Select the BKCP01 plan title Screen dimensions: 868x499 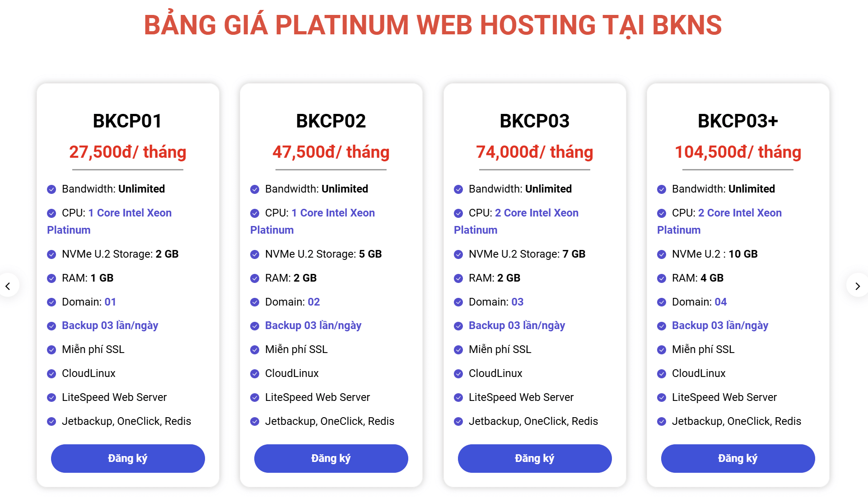click(x=128, y=121)
